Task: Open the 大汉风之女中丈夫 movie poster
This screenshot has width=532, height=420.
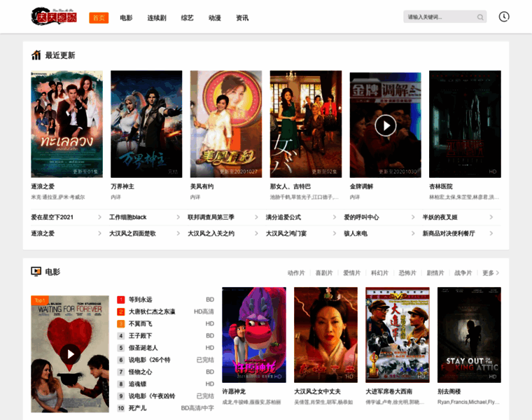Action: click(325, 335)
